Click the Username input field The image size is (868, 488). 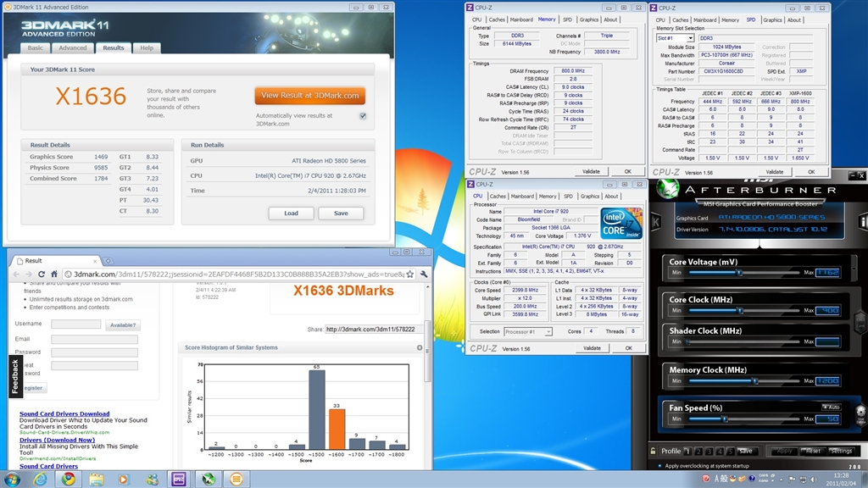click(x=76, y=324)
